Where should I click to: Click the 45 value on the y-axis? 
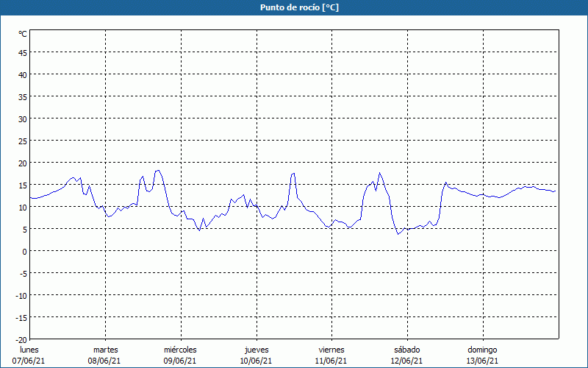click(x=22, y=52)
